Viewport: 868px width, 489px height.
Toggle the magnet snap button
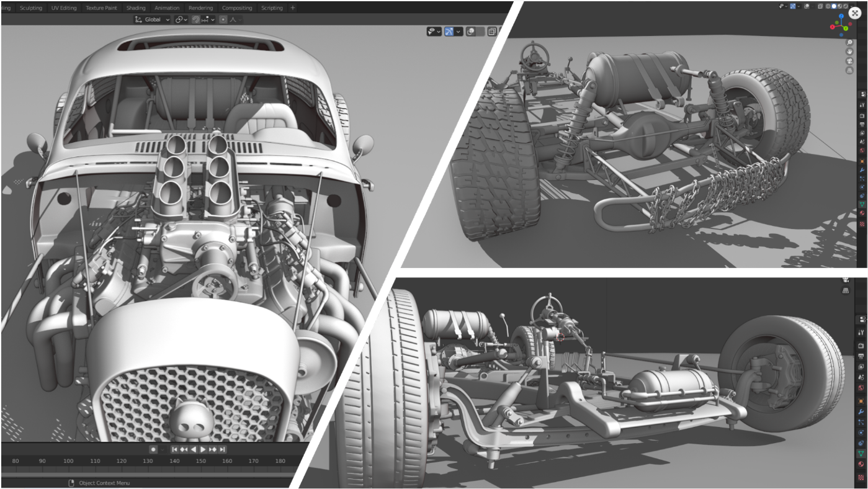coord(196,19)
